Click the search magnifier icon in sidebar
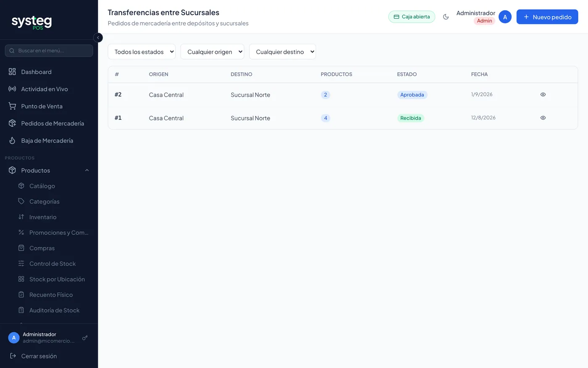Image resolution: width=588 pixels, height=368 pixels. point(12,51)
